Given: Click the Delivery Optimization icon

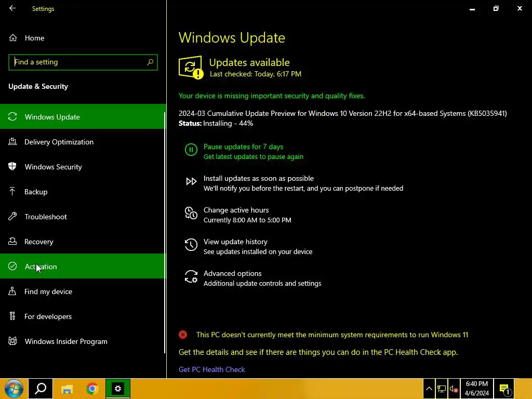Looking at the screenshot, I should [12, 141].
